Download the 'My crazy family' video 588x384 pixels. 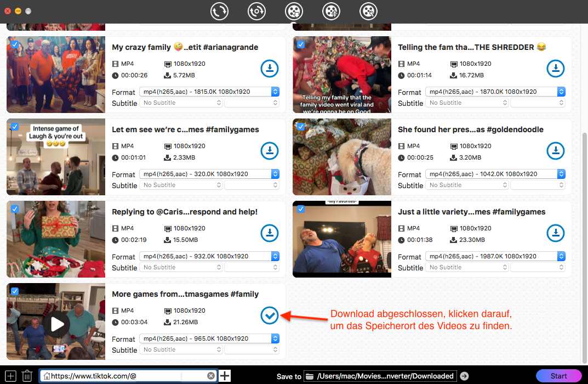pos(270,69)
